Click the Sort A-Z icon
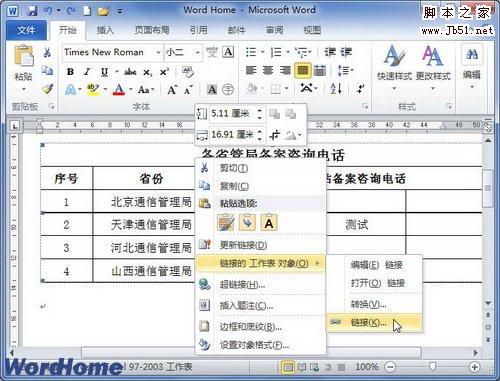The width and height of the screenshot is (500, 381). click(336, 88)
